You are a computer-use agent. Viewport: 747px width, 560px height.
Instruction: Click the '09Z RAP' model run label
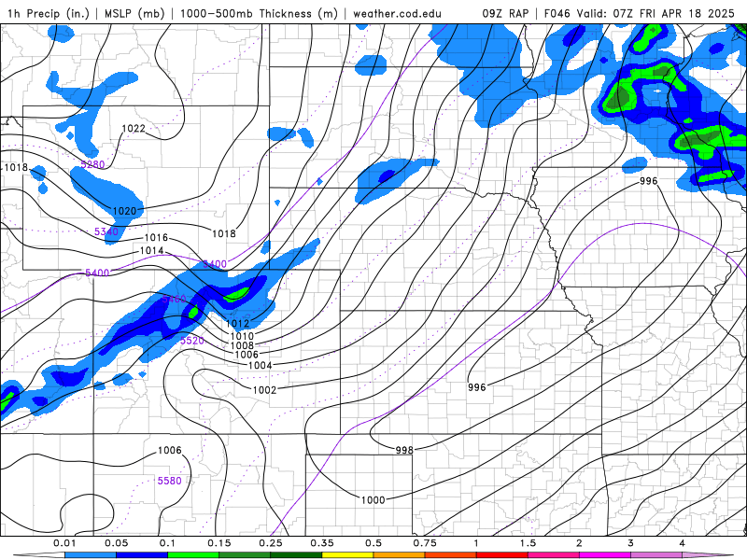505,13
